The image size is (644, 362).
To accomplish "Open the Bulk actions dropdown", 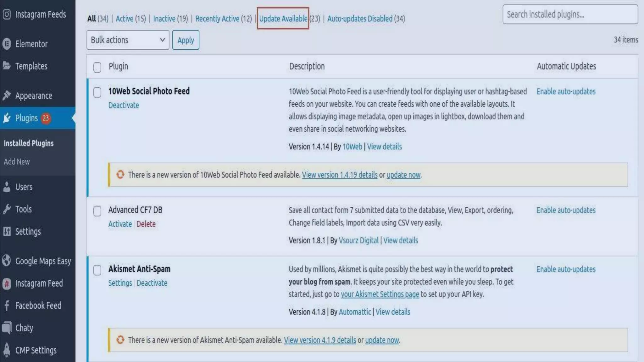I will [x=128, y=40].
